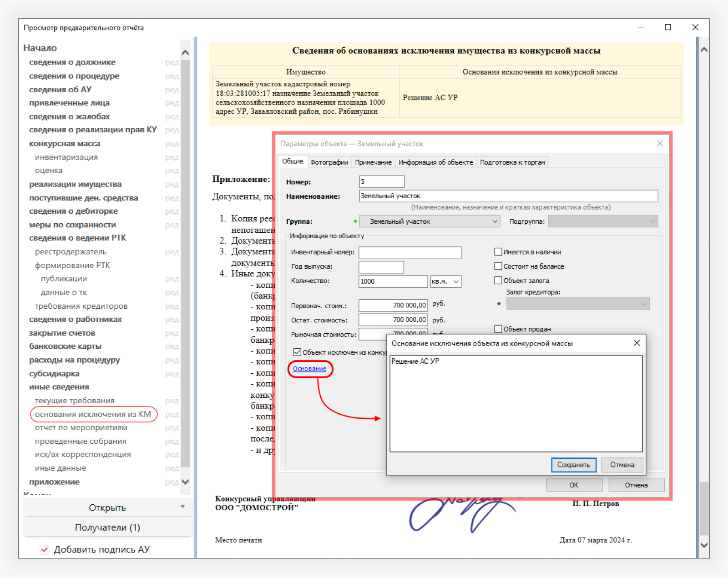Toggle Имеется в наличии checkbox
The width and height of the screenshot is (728, 577).
click(498, 252)
